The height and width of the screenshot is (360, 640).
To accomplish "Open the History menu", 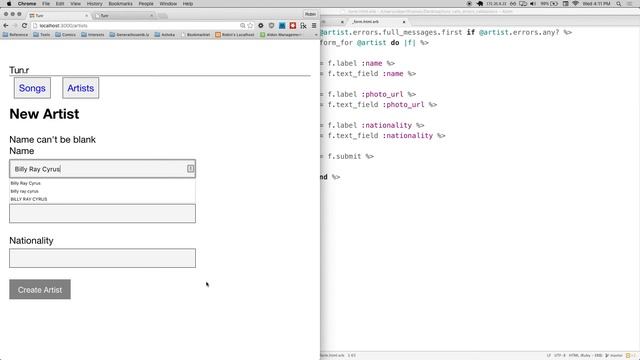I will pyautogui.click(x=94, y=4).
